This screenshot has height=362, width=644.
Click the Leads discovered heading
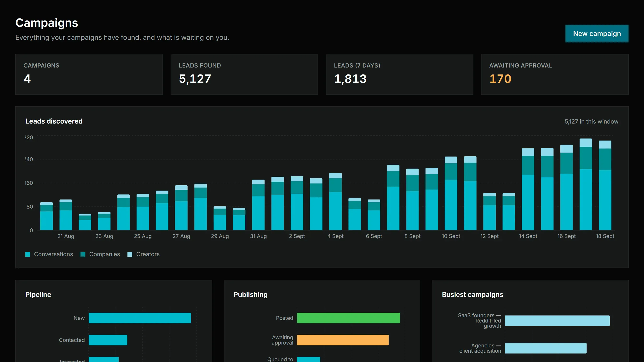click(54, 121)
